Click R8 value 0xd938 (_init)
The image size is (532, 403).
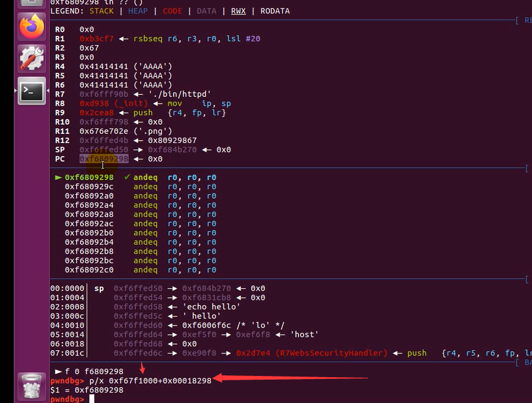(x=113, y=103)
